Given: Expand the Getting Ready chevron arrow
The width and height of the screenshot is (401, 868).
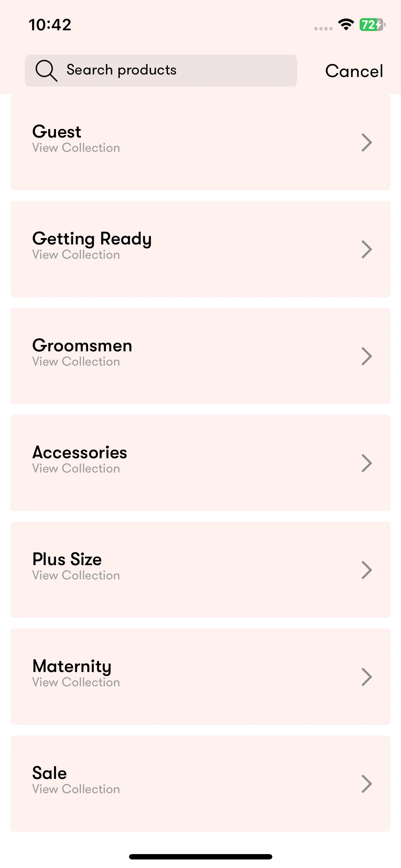Looking at the screenshot, I should tap(367, 249).
